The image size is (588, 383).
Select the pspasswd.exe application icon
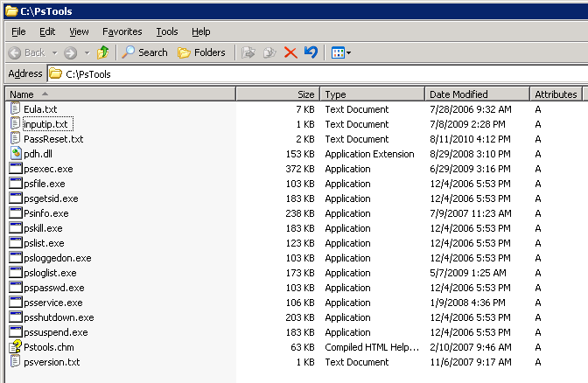coord(16,287)
